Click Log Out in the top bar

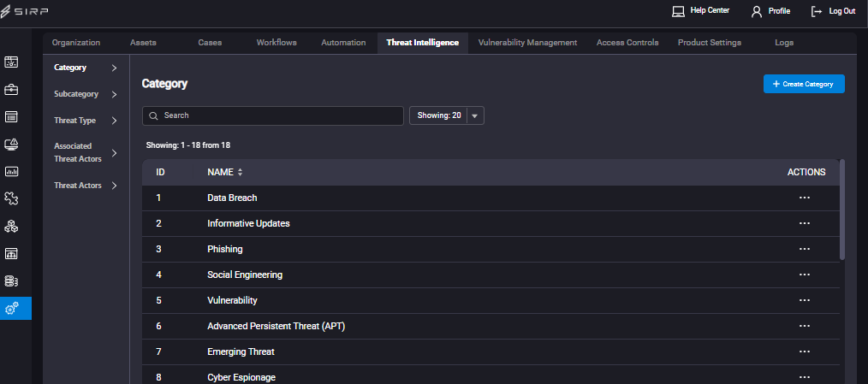(x=833, y=11)
